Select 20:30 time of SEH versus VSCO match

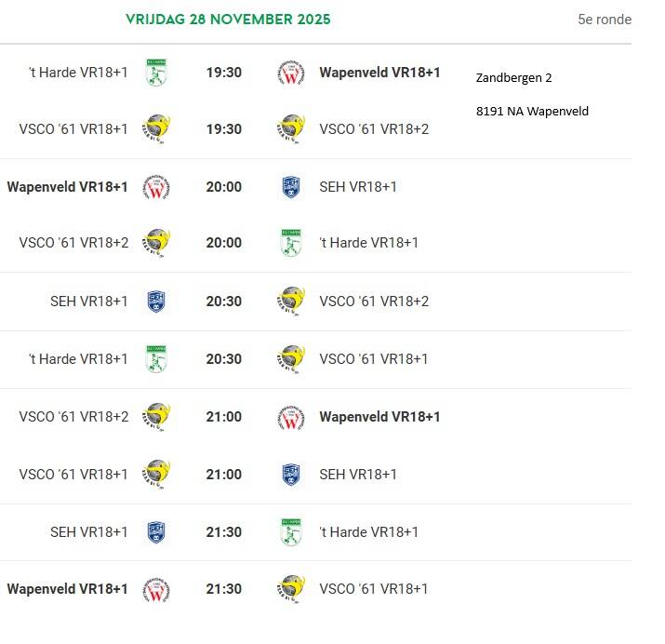(x=223, y=302)
